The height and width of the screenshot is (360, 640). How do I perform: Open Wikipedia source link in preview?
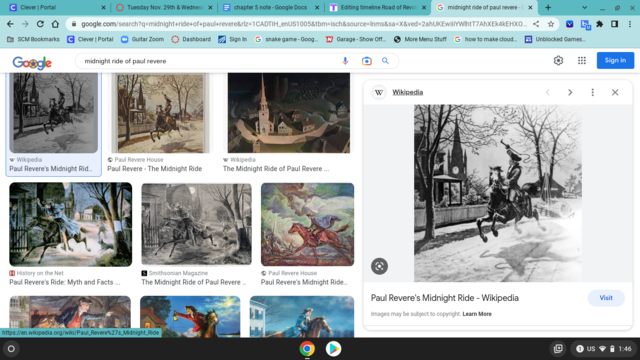(407, 92)
